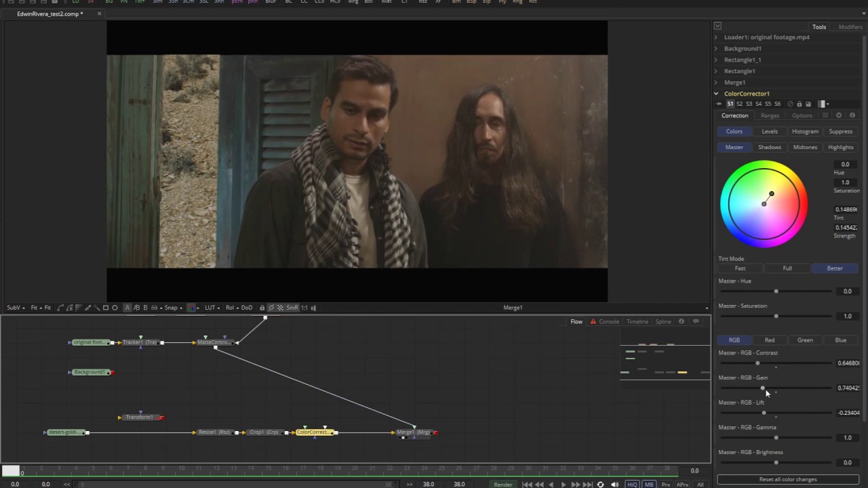Click the loop playback icon
Viewport: 868px width, 488px height.
[x=600, y=485]
